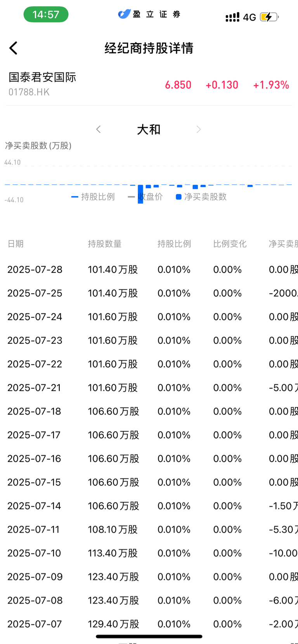Tap the -44.10 axis label on chart
Screen dimensions: 298x644
coord(14,200)
